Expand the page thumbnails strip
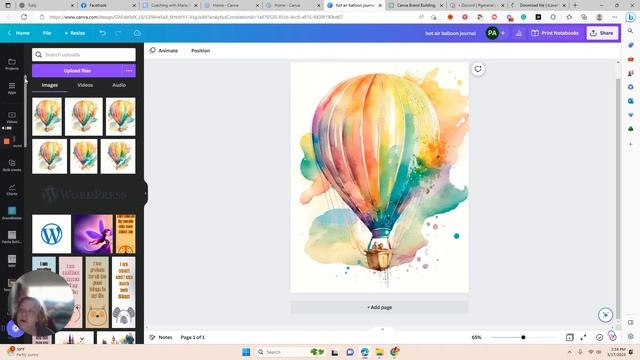The image size is (640, 360). tap(382, 329)
